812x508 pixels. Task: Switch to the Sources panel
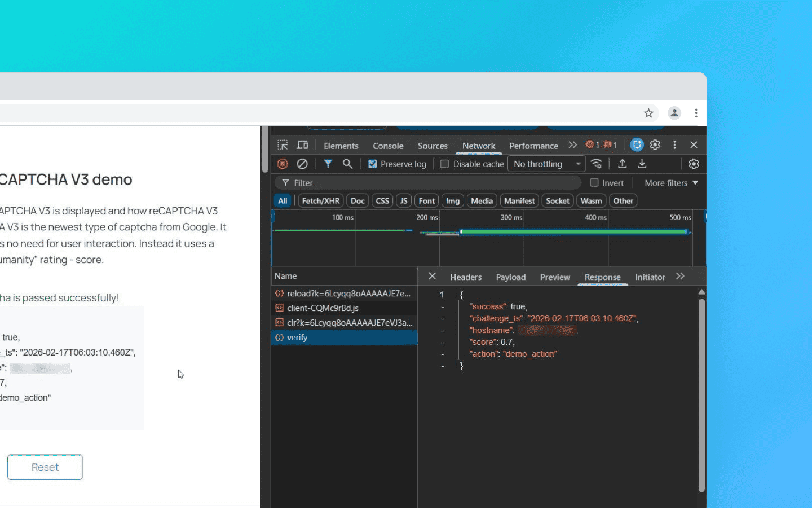click(433, 146)
